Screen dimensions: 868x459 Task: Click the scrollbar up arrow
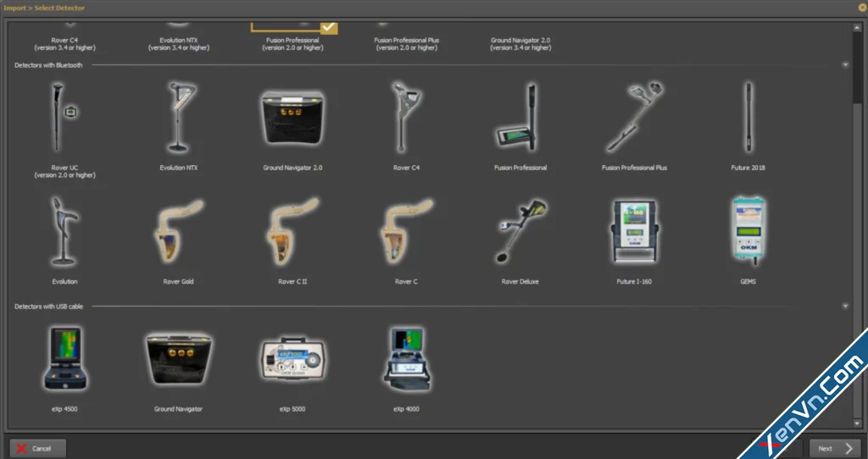858,28
